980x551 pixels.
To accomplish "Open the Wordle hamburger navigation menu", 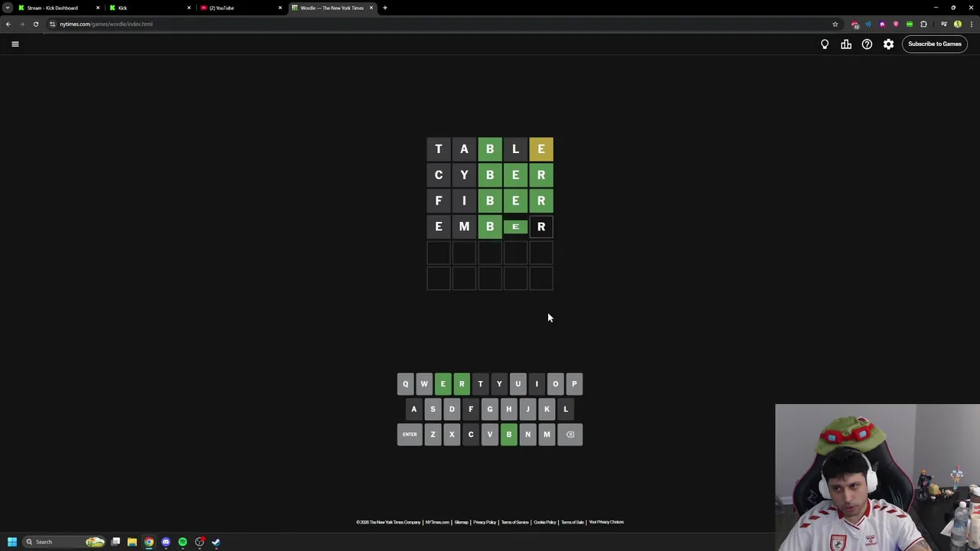I will (15, 44).
